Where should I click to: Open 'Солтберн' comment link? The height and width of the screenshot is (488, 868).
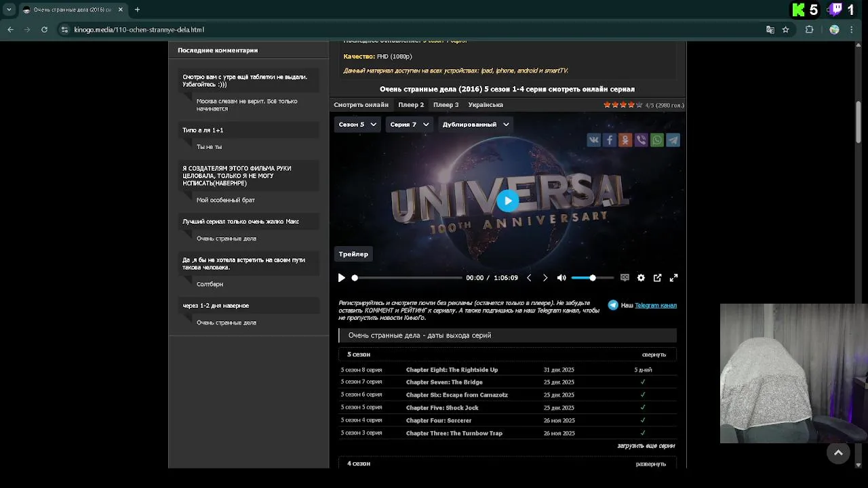210,285
